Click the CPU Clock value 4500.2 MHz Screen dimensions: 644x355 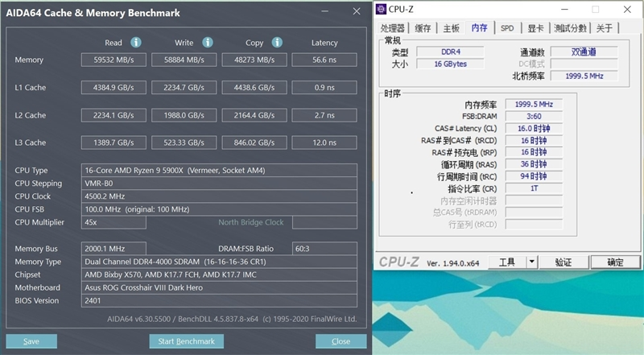tap(219, 196)
